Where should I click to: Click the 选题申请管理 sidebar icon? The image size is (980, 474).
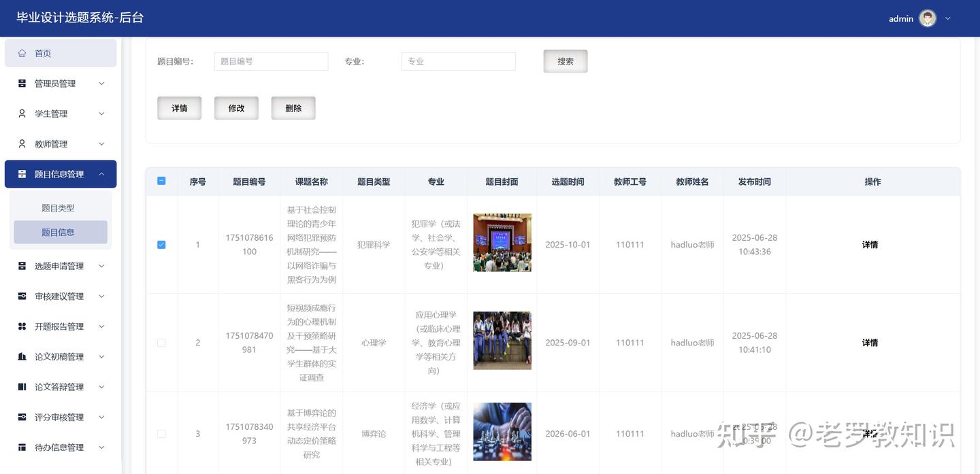pyautogui.click(x=22, y=266)
